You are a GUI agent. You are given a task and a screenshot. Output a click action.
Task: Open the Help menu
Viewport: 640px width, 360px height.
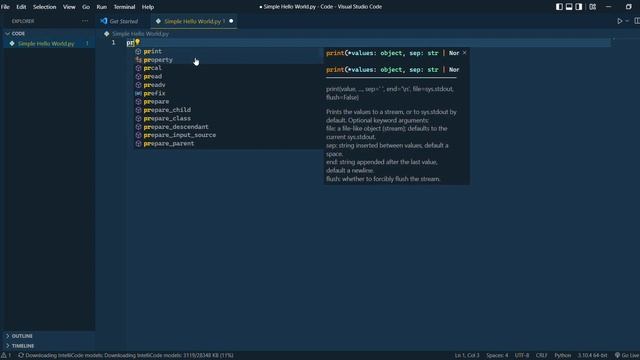pyautogui.click(x=148, y=7)
